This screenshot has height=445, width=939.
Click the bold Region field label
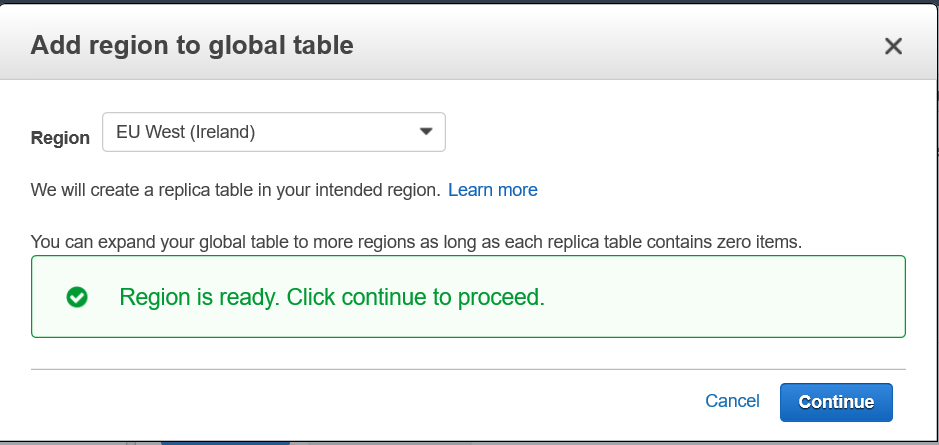[x=60, y=138]
